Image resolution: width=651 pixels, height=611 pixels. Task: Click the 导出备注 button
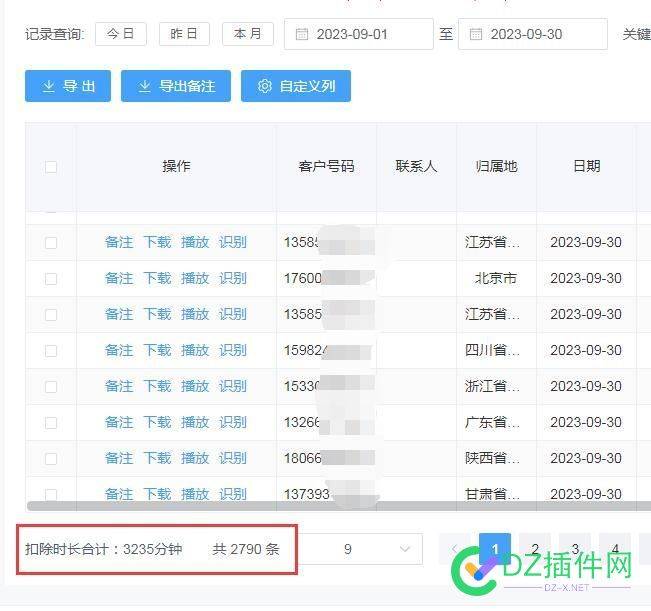tap(176, 86)
